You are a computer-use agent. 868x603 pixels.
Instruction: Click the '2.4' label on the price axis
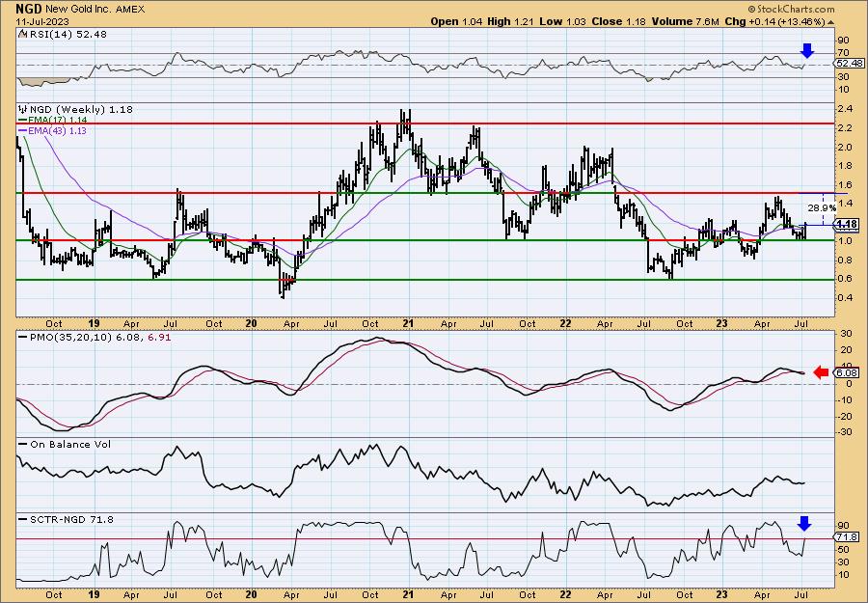(x=845, y=110)
